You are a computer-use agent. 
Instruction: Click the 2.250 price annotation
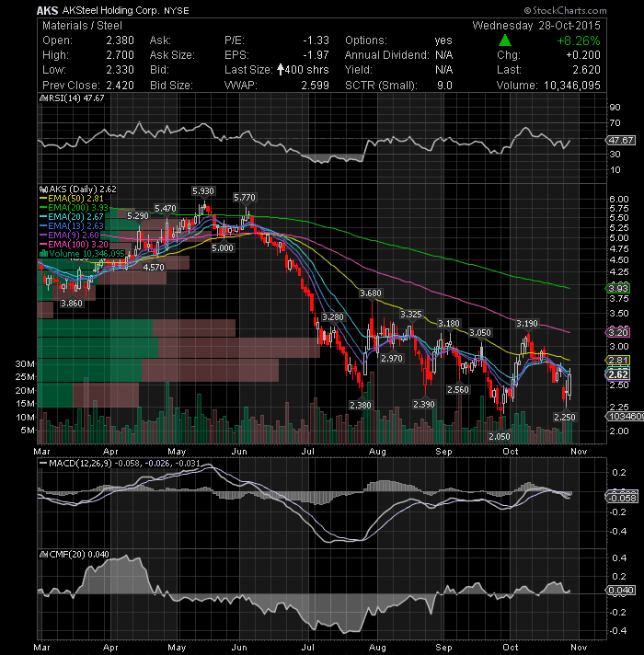pyautogui.click(x=565, y=417)
